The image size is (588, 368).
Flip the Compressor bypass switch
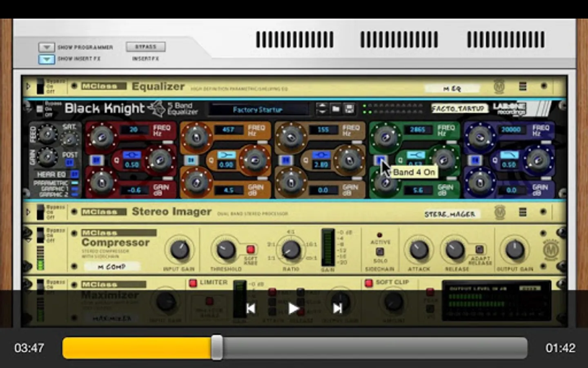(x=40, y=235)
